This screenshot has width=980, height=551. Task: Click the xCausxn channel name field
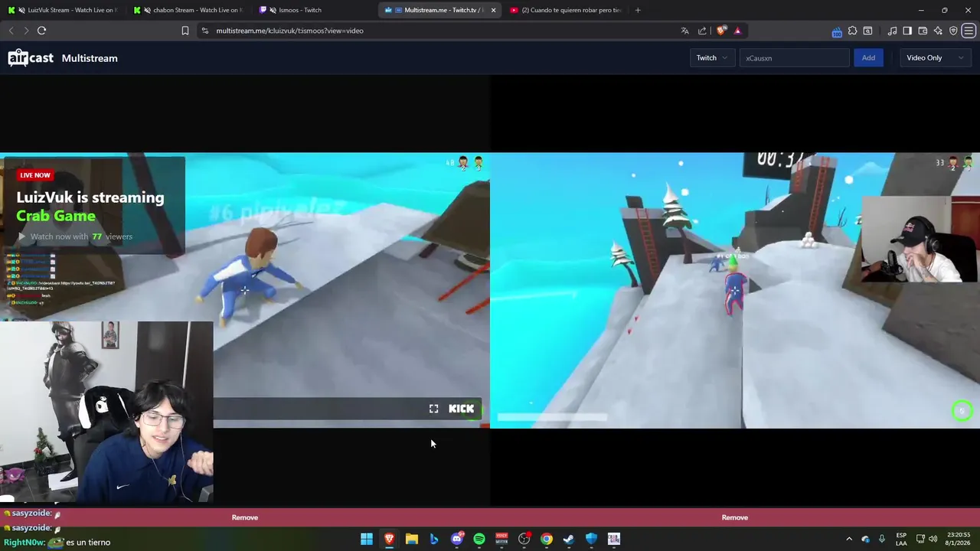[794, 58]
